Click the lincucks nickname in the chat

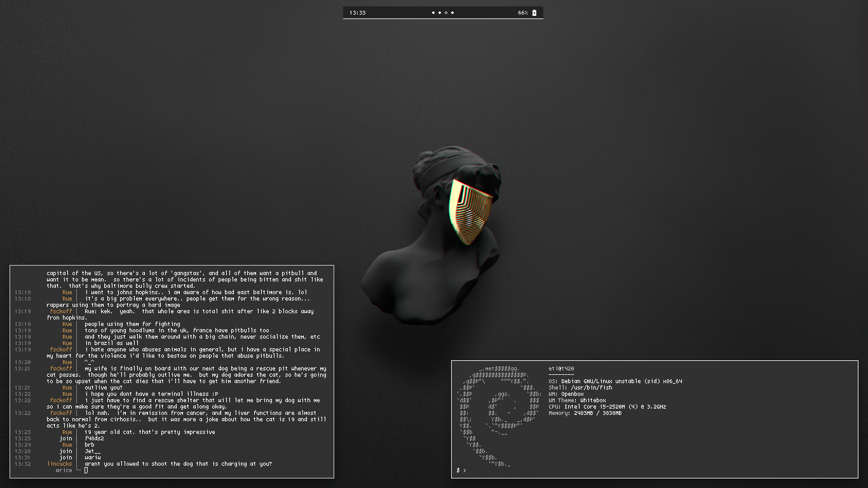(60, 464)
